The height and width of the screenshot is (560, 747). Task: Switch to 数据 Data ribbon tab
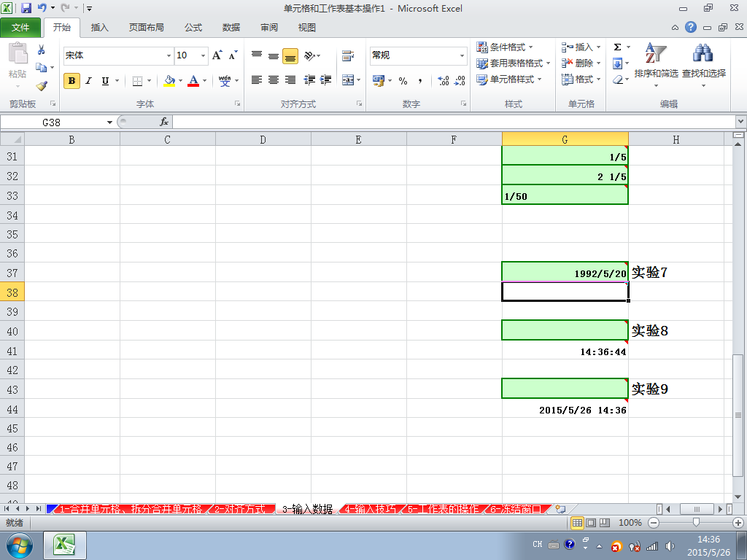click(231, 28)
